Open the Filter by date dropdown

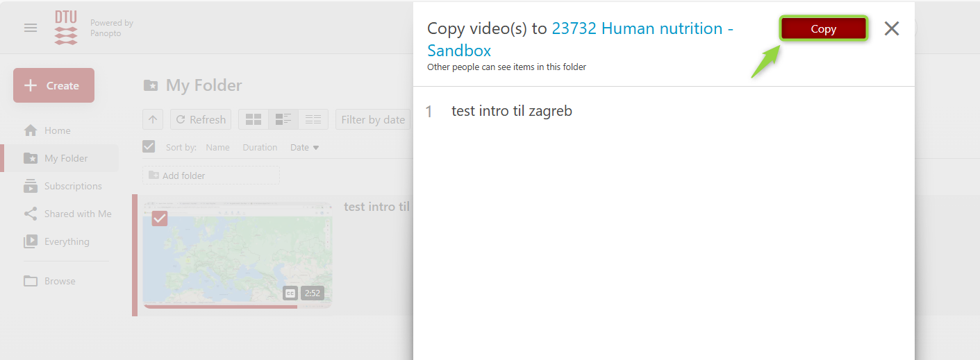click(373, 119)
